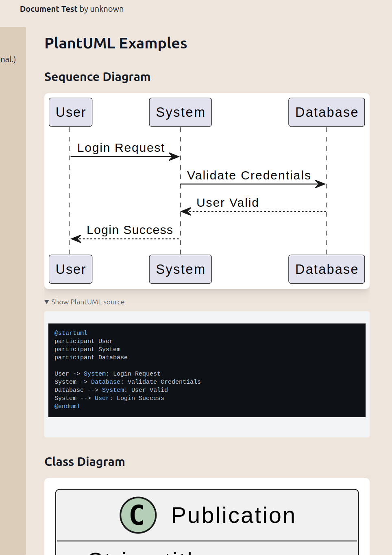The image size is (392, 555).
Task: Click the 'Sequence Diagram' heading
Action: (x=98, y=77)
